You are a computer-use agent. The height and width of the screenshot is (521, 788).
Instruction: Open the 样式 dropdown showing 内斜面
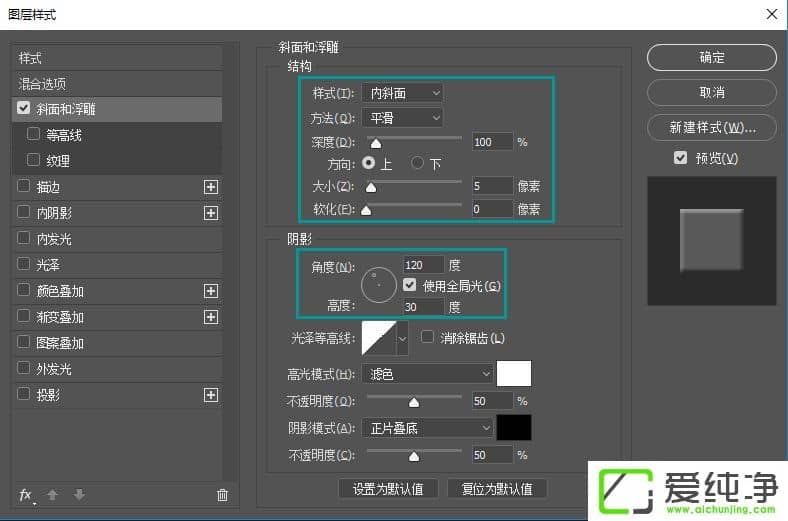(402, 93)
